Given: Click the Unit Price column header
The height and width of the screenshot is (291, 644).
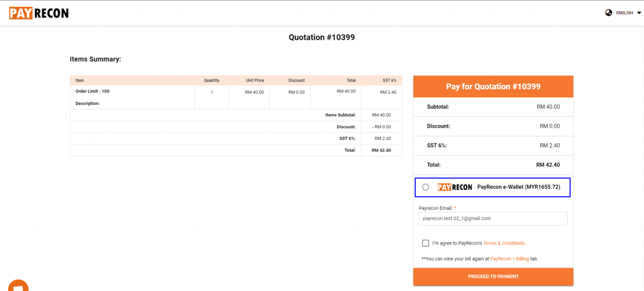Looking at the screenshot, I should pos(255,80).
